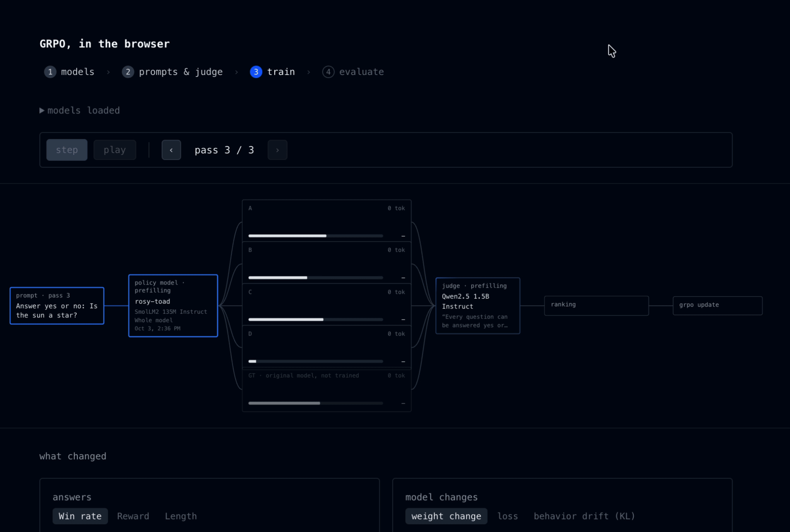790x532 pixels.
Task: Click the ranking node
Action: (596, 305)
